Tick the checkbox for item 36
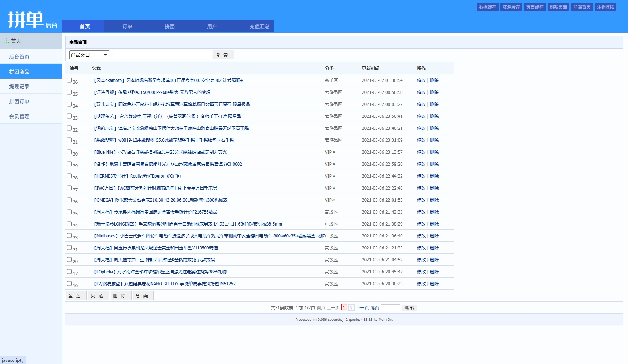Viewport: 628px width, 364px height. pos(69,80)
